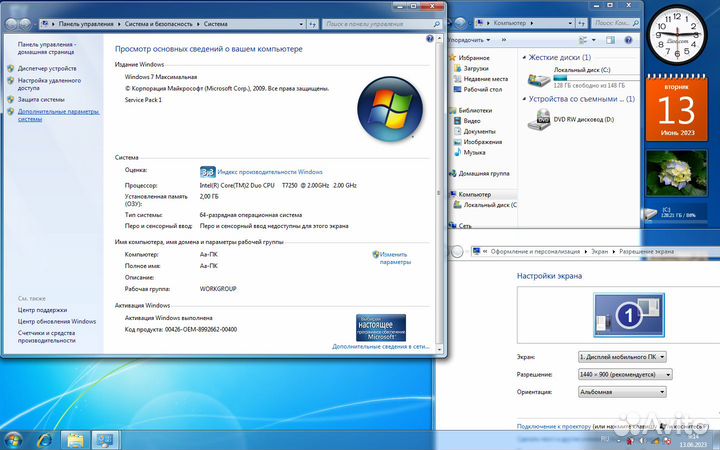Open Documents library in navigation pane
720x450 pixels.
click(479, 131)
